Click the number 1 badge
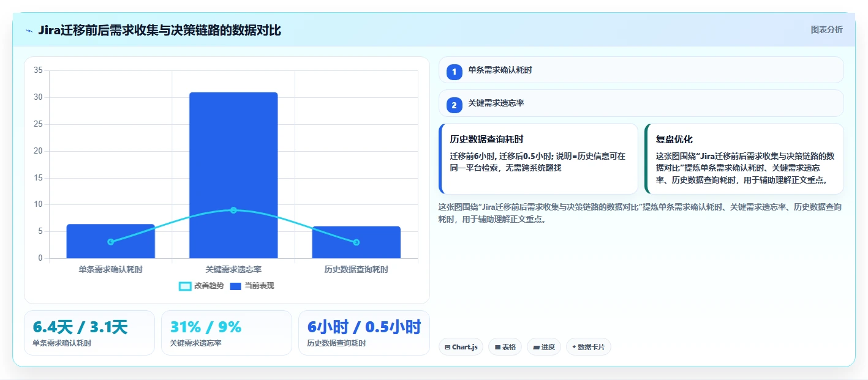Screen dimensions: 868x380 [x=454, y=72]
